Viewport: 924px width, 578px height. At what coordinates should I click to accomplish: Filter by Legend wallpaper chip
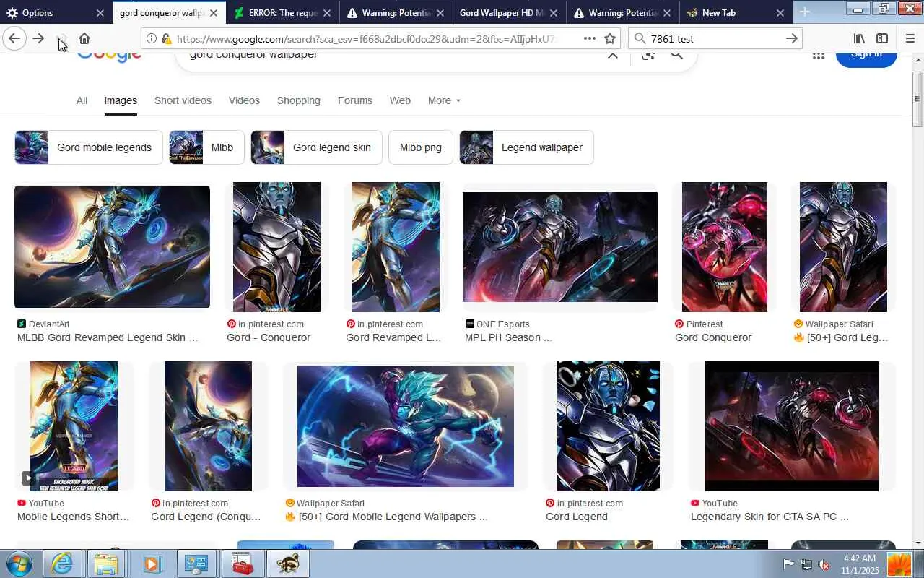[x=526, y=147]
